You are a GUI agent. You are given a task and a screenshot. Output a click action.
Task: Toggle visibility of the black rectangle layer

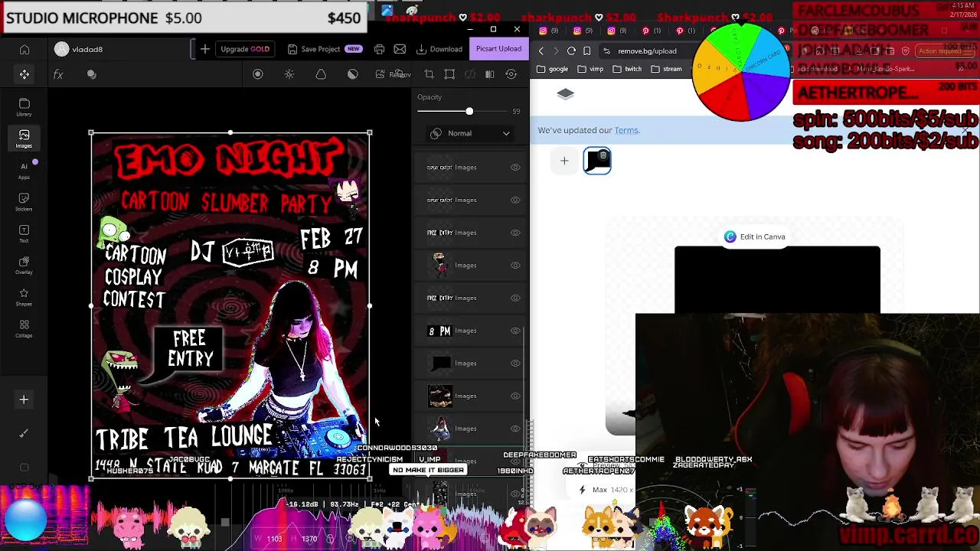pyautogui.click(x=515, y=363)
